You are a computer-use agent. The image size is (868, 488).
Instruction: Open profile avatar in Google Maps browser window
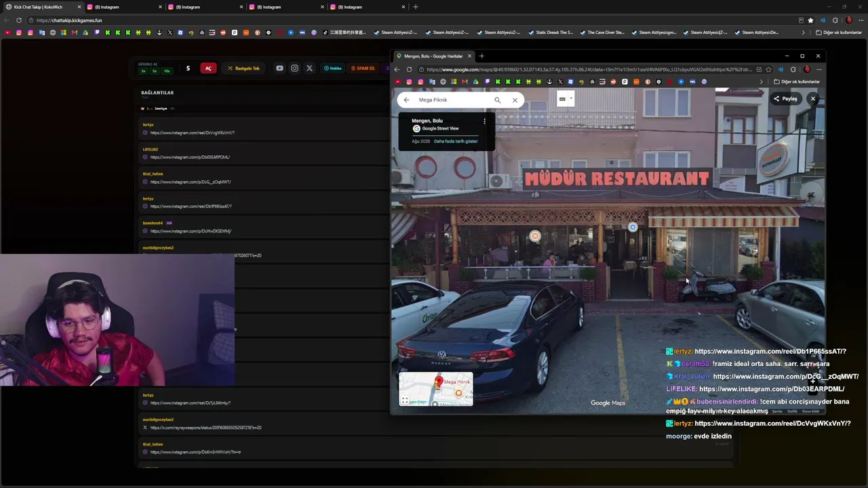pyautogui.click(x=807, y=69)
